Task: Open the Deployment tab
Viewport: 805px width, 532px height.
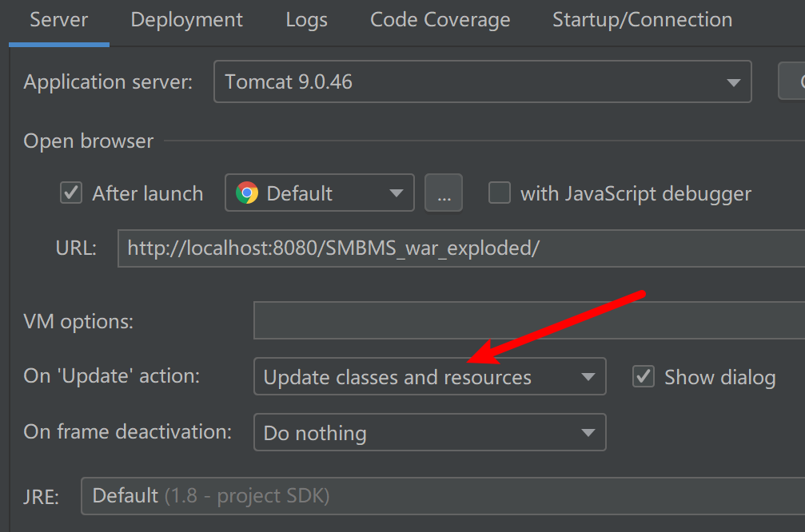Action: point(186,21)
